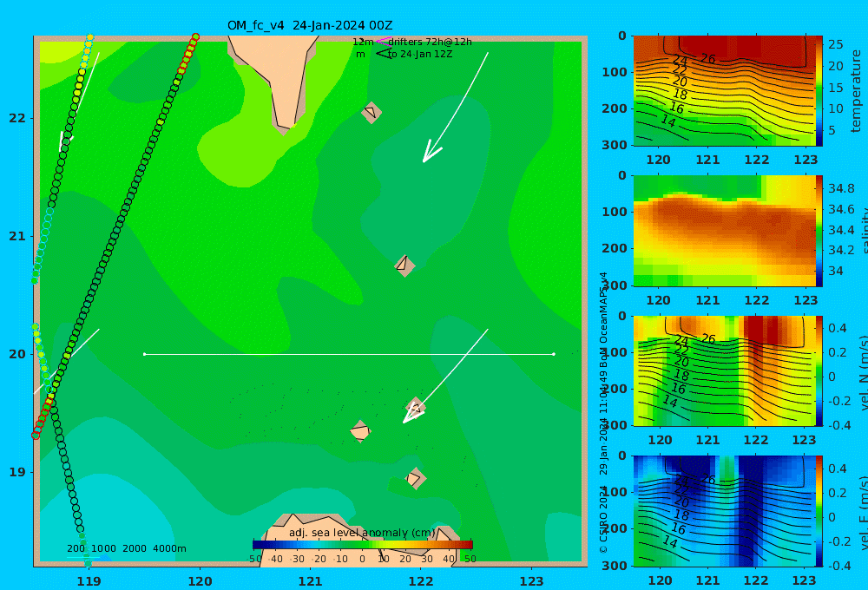The image size is (868, 590).
Task: Click the 'vel. E (m/s)' axis label
Action: [863, 513]
